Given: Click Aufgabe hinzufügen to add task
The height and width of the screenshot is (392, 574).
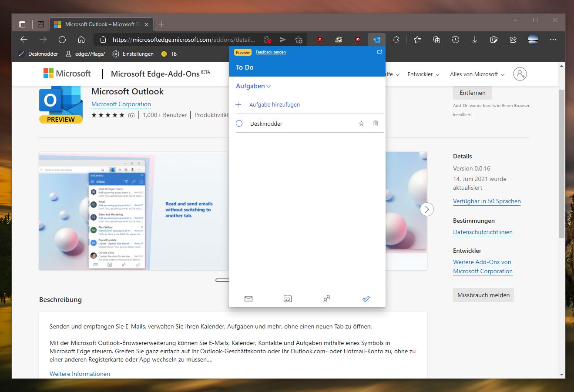Looking at the screenshot, I should coord(275,105).
